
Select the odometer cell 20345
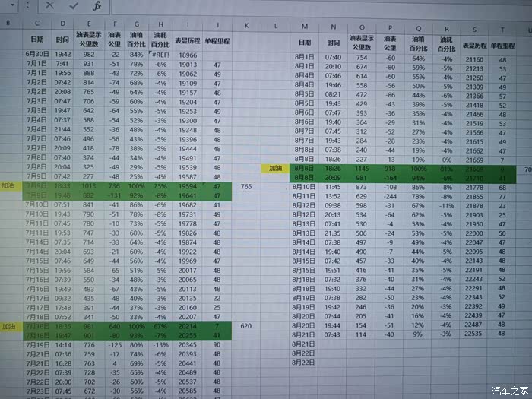coord(187,345)
